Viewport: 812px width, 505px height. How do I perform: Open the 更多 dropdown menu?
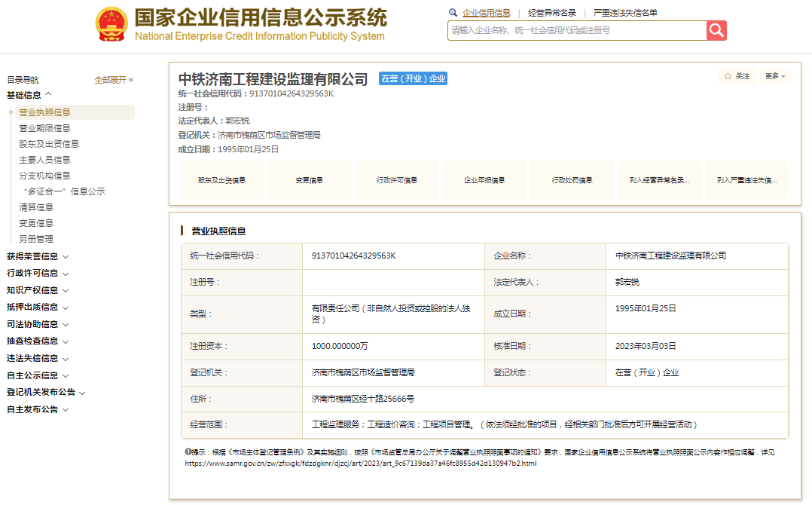pos(774,76)
